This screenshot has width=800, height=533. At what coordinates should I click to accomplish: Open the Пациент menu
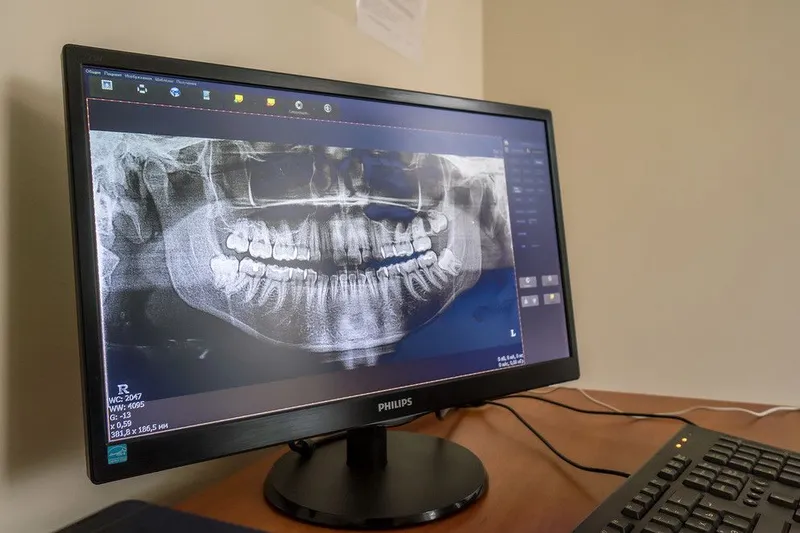[112, 74]
